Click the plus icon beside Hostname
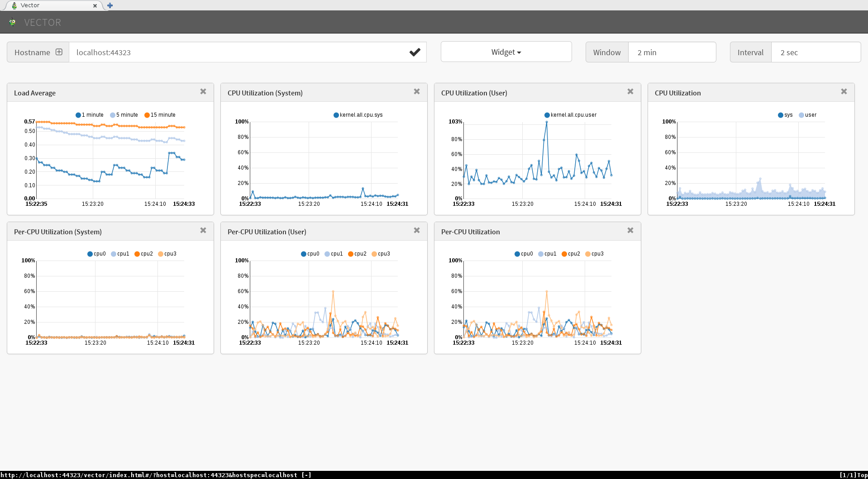 pos(59,52)
